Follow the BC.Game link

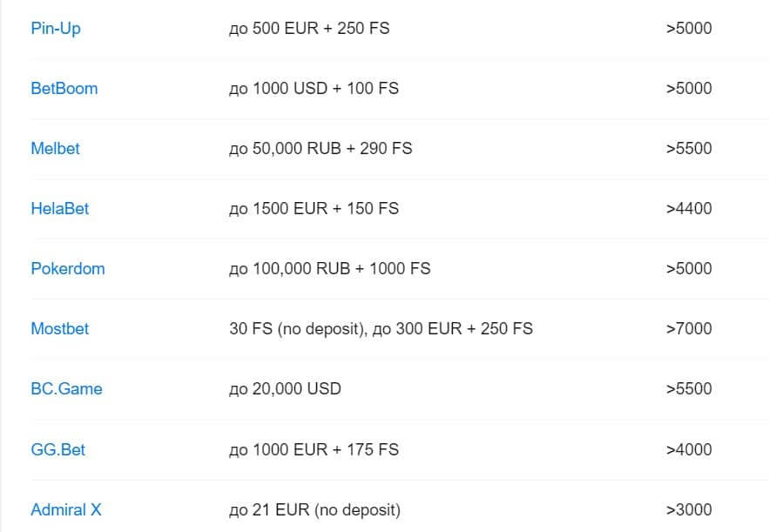tap(66, 389)
